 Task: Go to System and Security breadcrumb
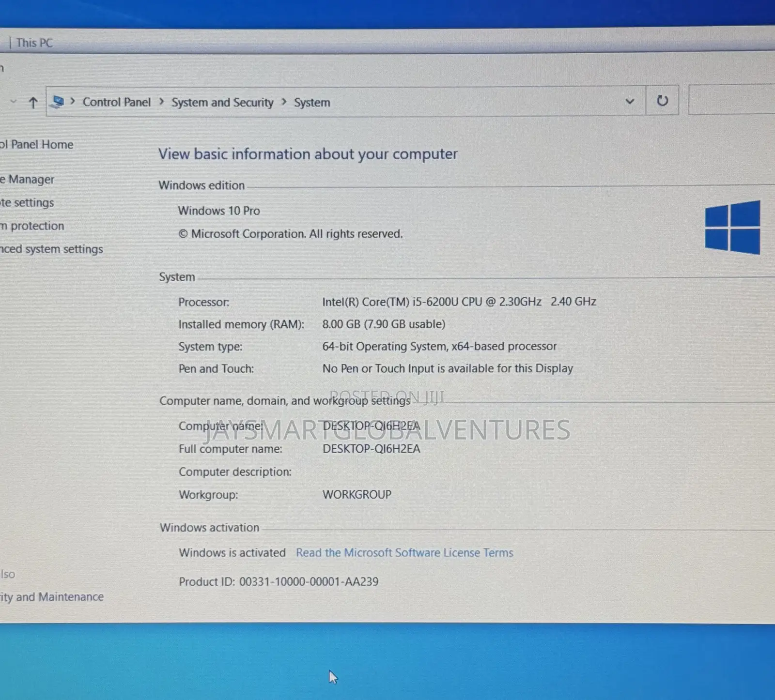222,103
